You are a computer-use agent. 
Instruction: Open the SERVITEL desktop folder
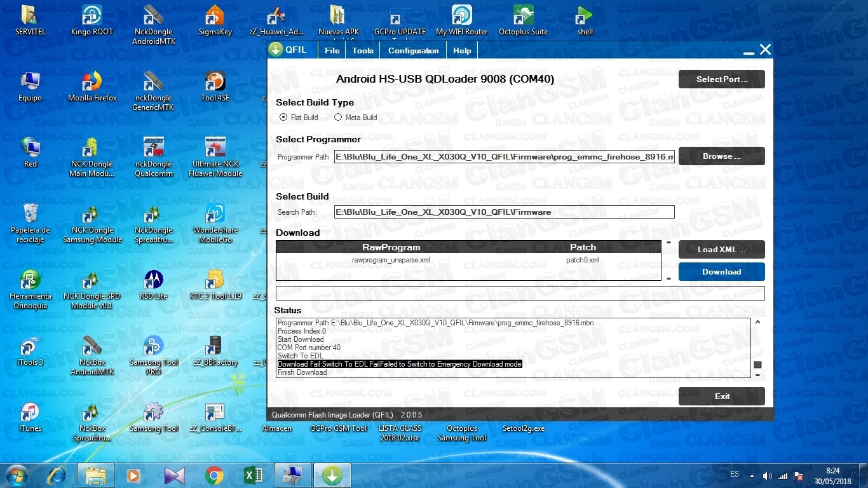[30, 20]
